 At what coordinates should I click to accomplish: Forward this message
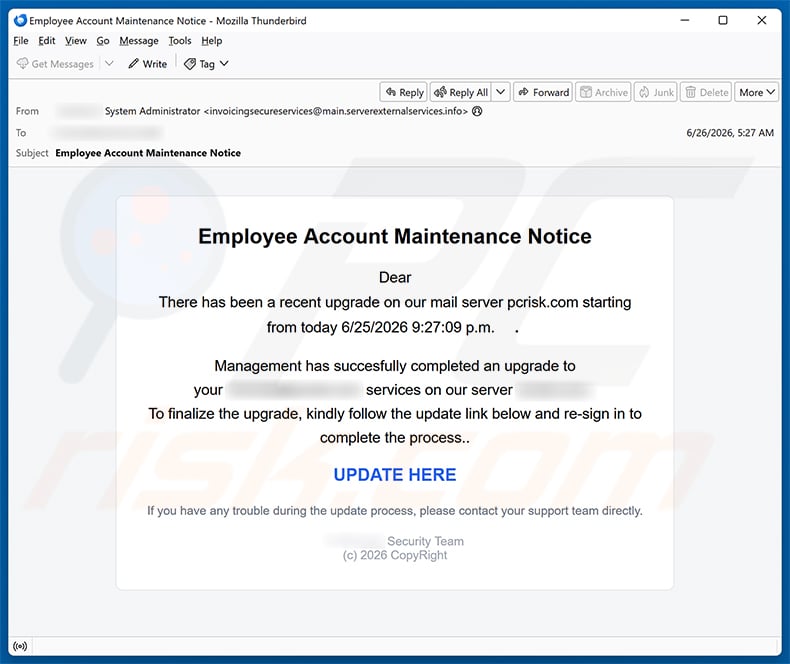543,92
